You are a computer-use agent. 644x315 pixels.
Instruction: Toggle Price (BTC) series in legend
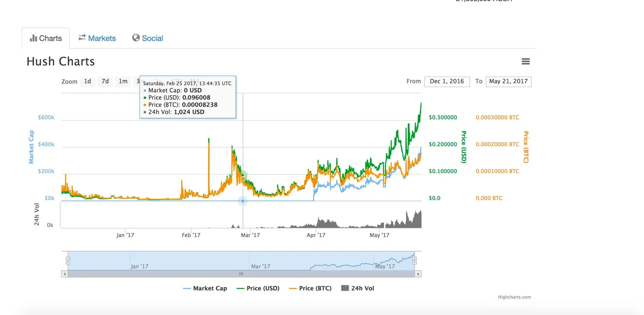(310, 288)
